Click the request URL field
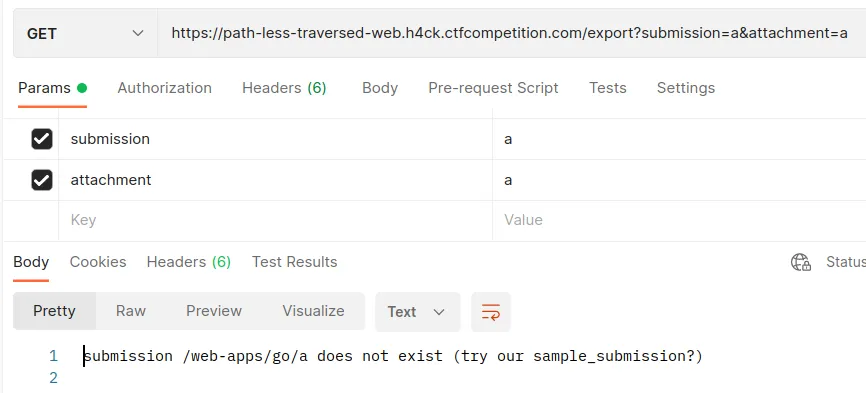The width and height of the screenshot is (866, 393). pyautogui.click(x=511, y=34)
